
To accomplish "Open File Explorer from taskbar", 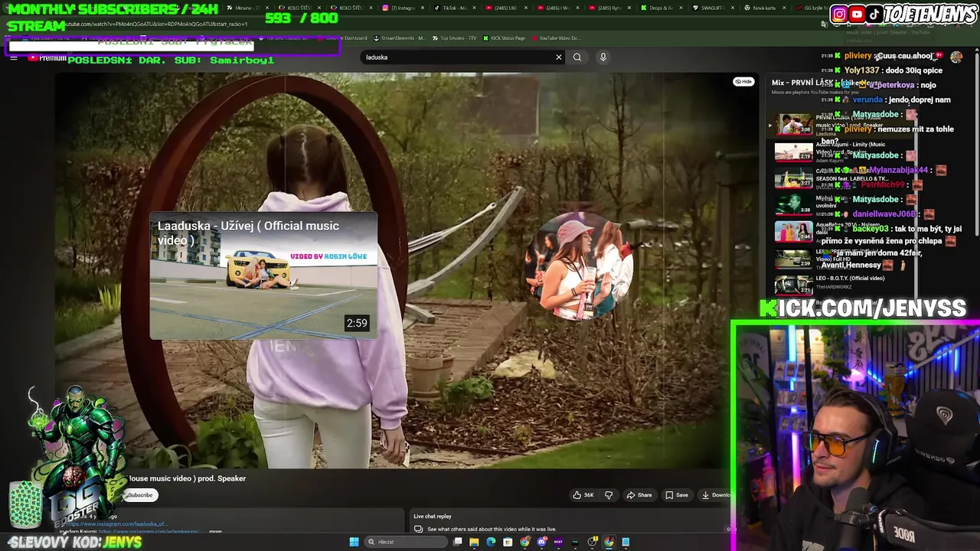I will point(474,542).
